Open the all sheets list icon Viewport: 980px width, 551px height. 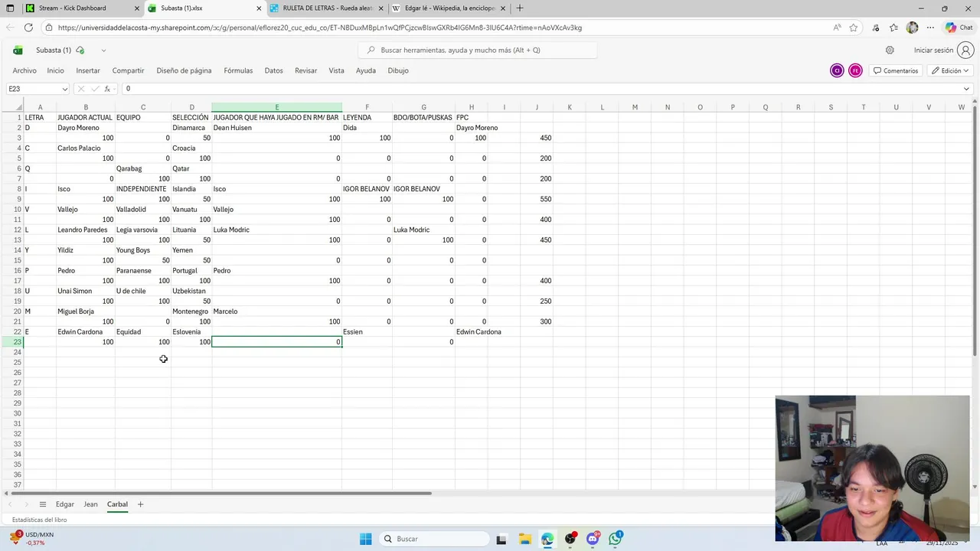click(43, 504)
